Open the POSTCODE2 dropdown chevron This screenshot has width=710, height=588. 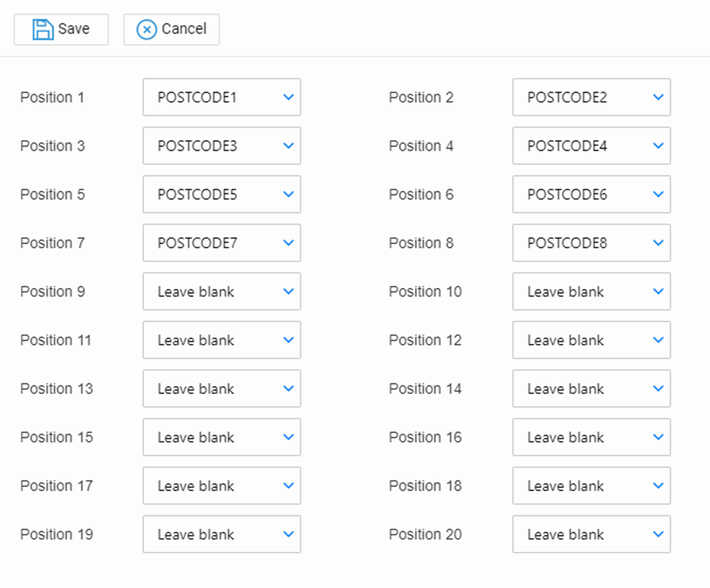[657, 97]
